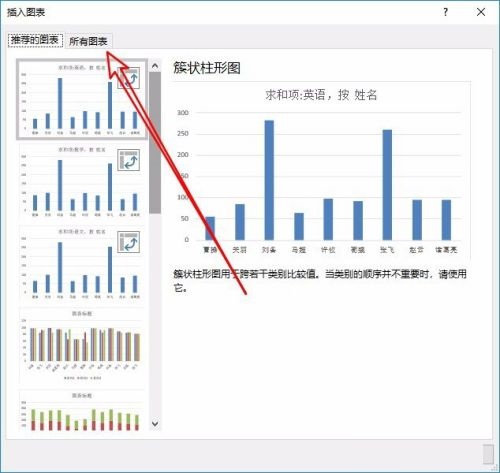The height and width of the screenshot is (473, 500).
Task: Click the chart preview title 求和项:英语，按 姓名
Action: pos(321,95)
